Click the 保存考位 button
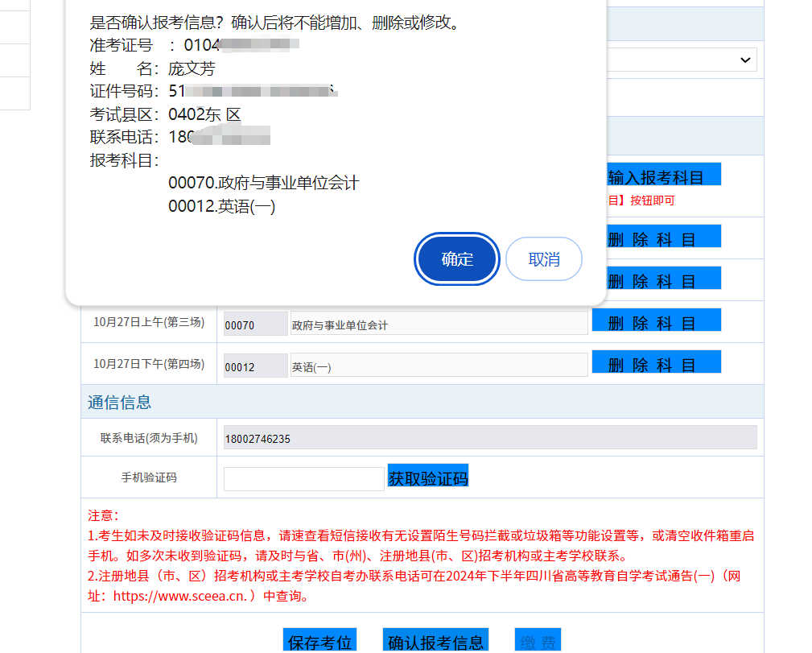The image size is (812, 653). (320, 642)
